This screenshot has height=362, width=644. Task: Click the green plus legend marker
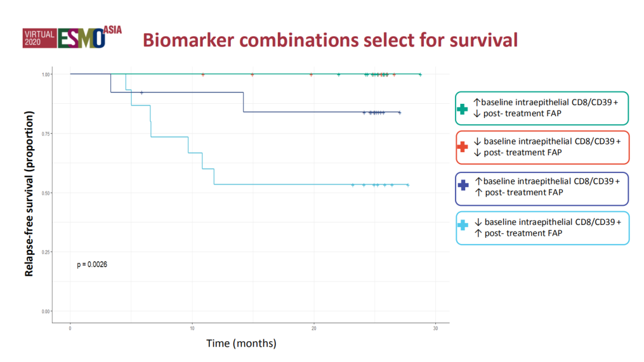pyautogui.click(x=462, y=109)
